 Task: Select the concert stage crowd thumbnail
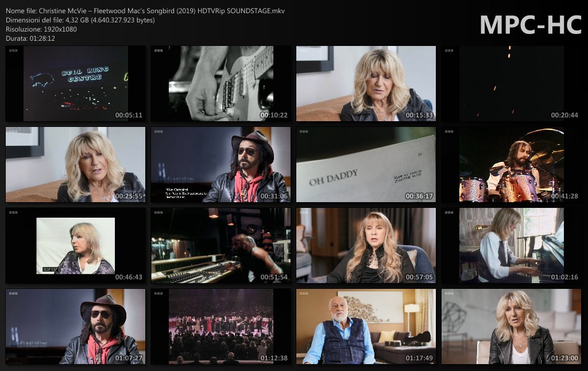[x=220, y=326]
